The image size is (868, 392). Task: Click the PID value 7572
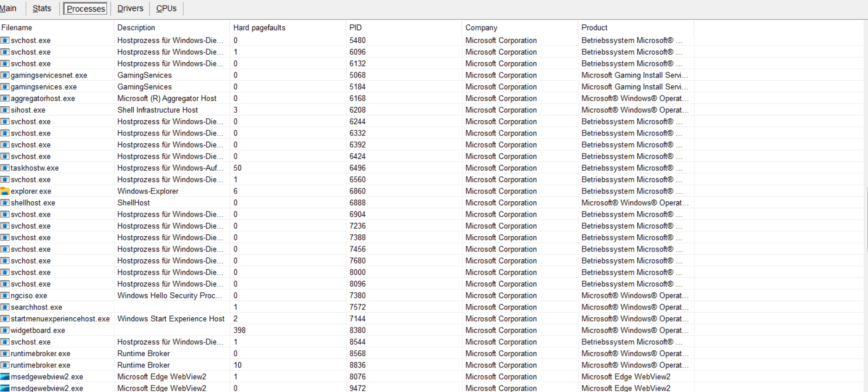tap(357, 307)
